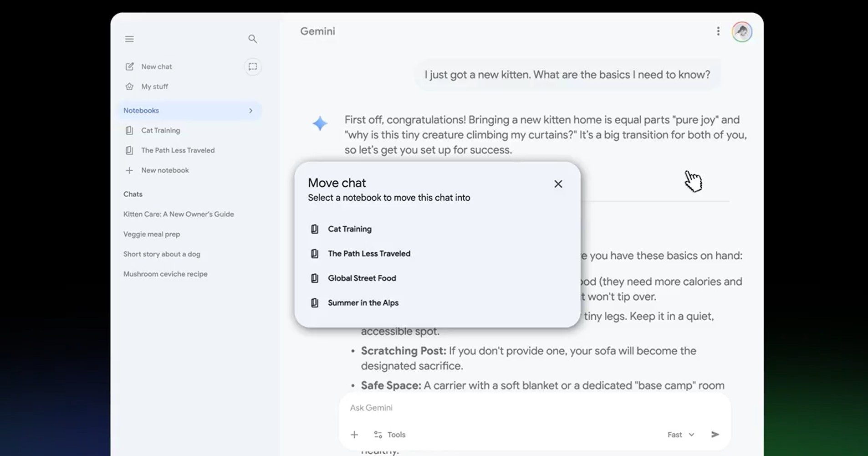868x456 pixels.
Task: Open the Tools menu in prompt bar
Action: coord(390,435)
